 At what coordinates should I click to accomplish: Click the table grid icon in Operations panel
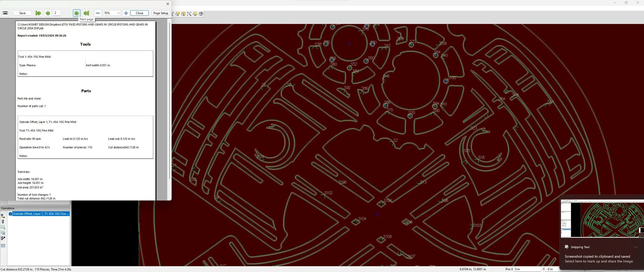click(3, 246)
